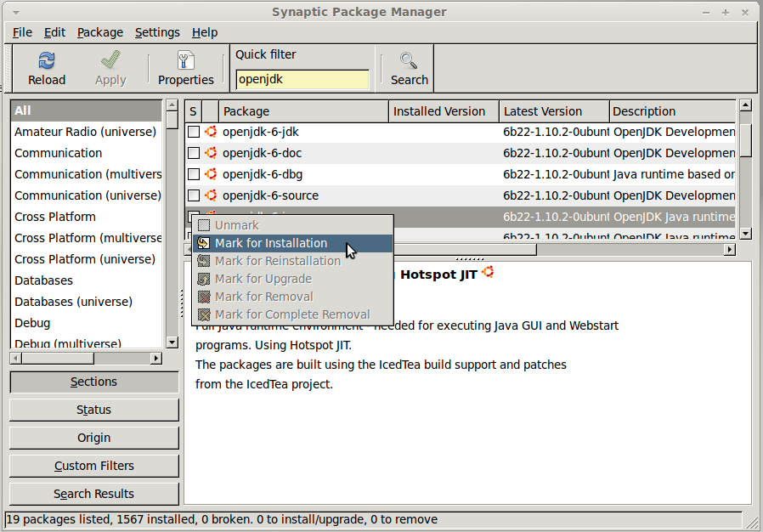
Task: Click the status bar packages summary
Action: (222, 519)
